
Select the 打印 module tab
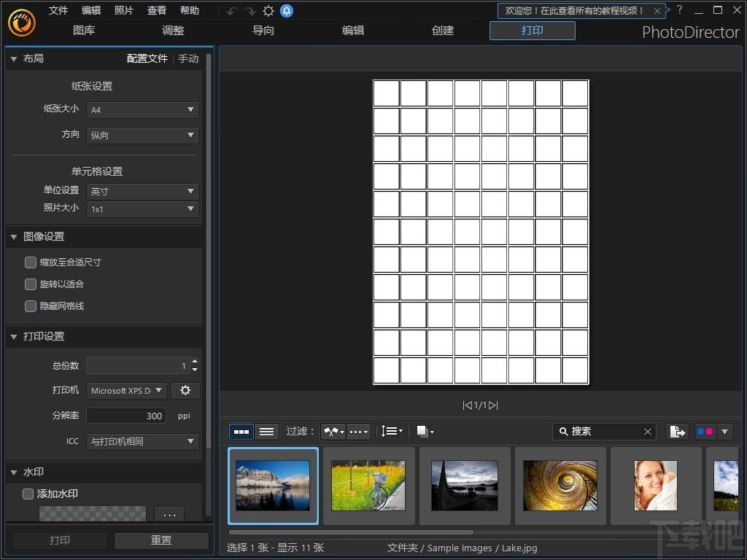pyautogui.click(x=532, y=31)
